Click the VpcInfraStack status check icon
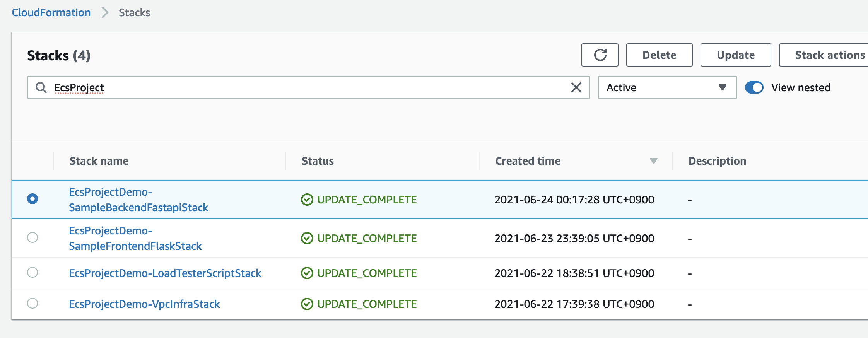This screenshot has height=338, width=868. tap(307, 304)
